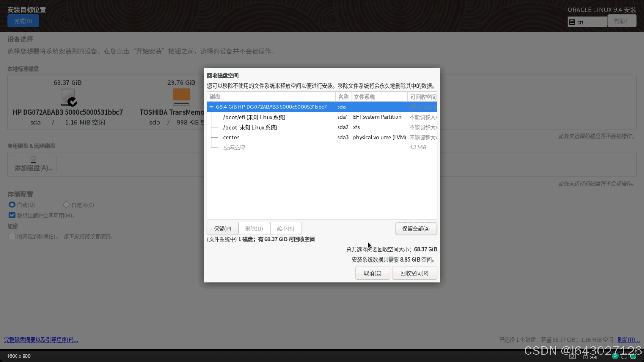Click the xfs filesystem cell

click(x=356, y=127)
